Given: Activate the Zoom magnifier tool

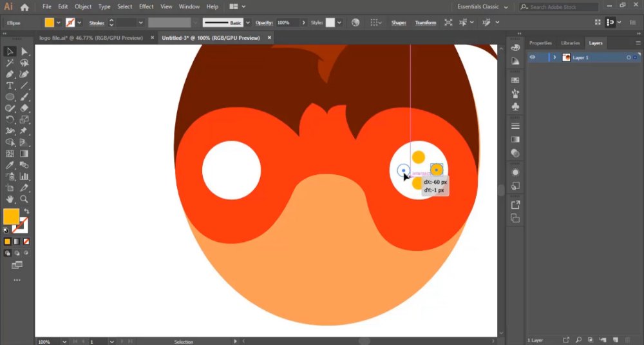Looking at the screenshot, I should point(24,199).
